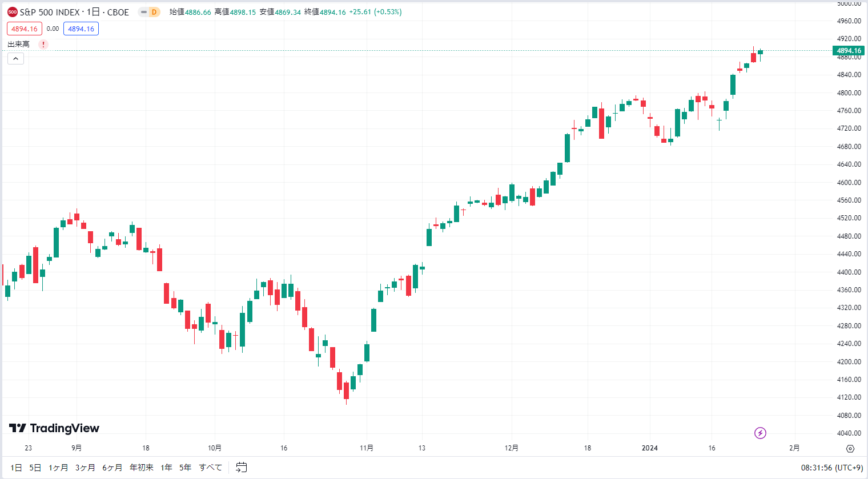Click the blue 4894.16 buy price button

click(81, 29)
